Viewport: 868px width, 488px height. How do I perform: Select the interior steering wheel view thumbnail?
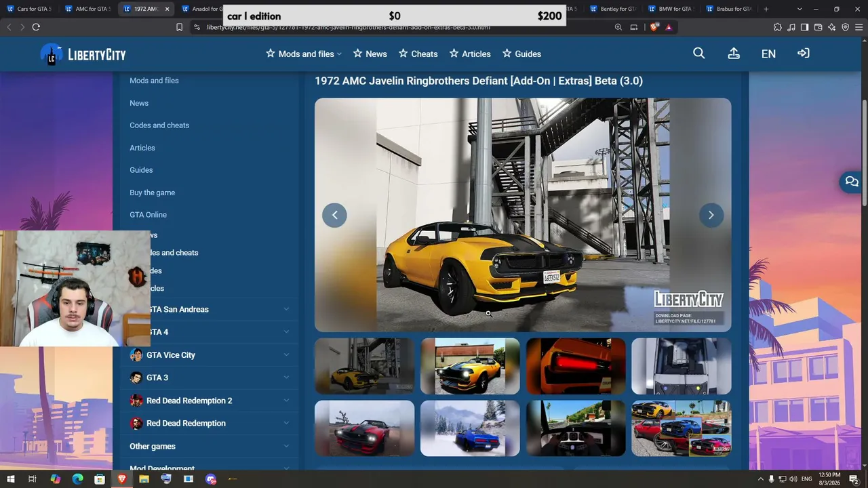[576, 428]
